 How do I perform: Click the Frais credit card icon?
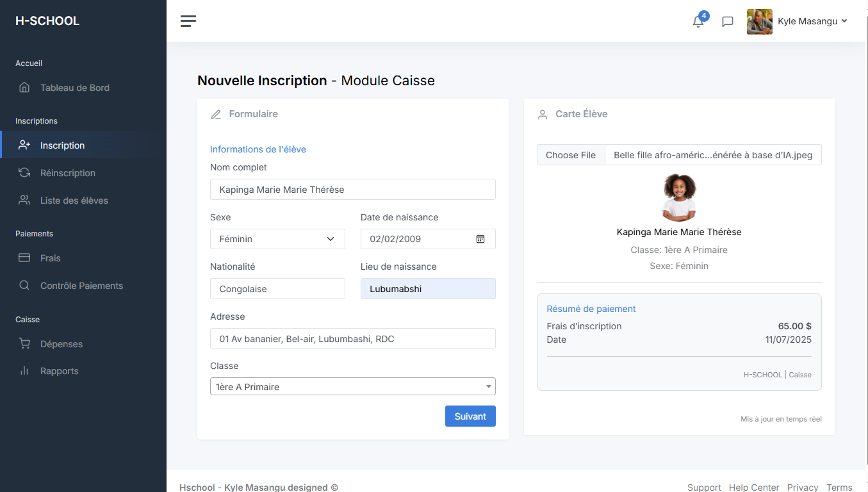pyautogui.click(x=24, y=258)
